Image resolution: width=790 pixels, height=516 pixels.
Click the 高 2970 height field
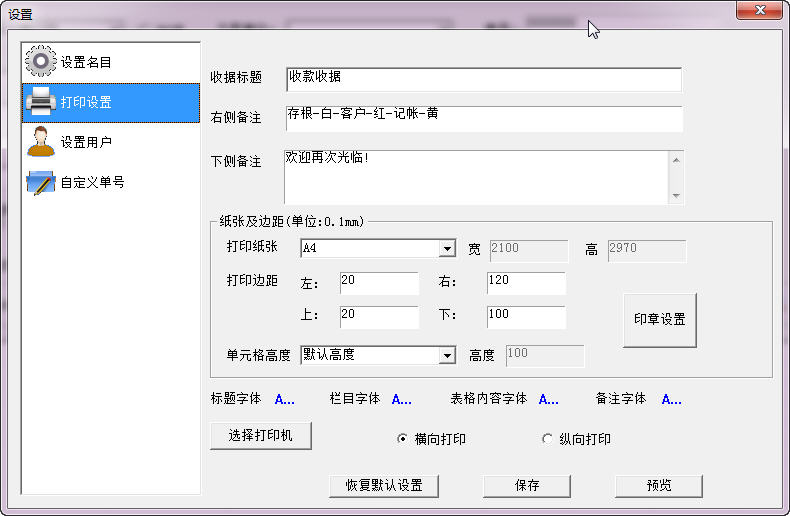point(647,251)
